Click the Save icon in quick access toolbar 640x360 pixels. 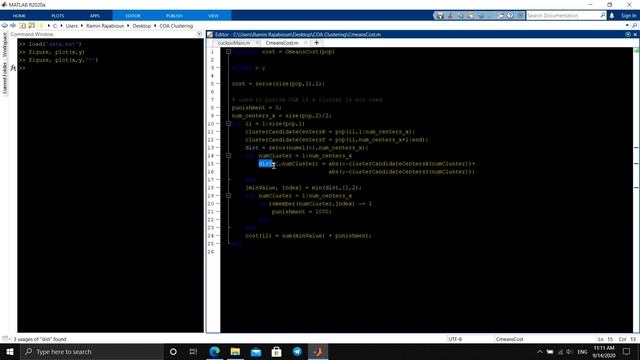tap(440, 16)
